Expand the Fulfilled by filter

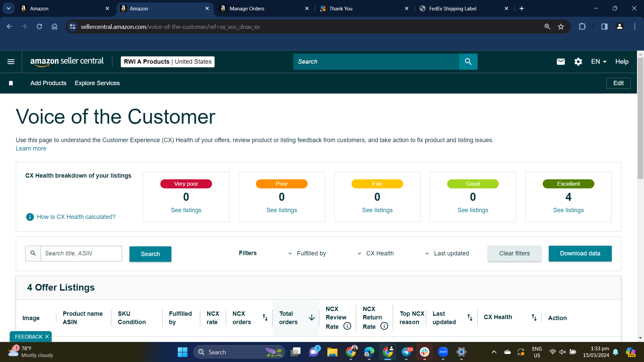307,253
